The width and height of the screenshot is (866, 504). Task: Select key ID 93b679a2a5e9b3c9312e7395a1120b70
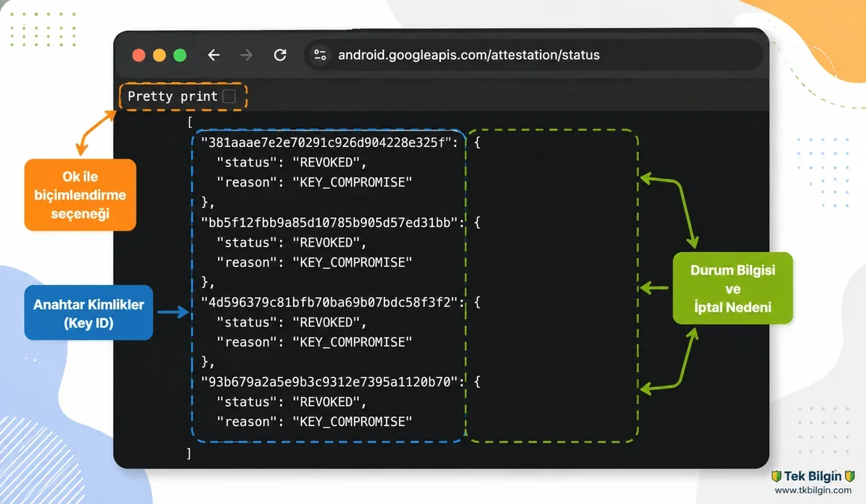(330, 381)
